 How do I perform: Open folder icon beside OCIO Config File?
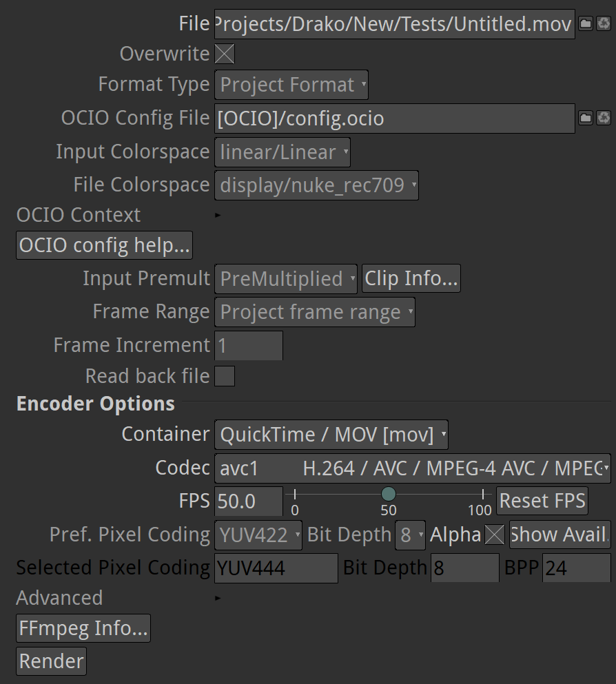tap(586, 118)
